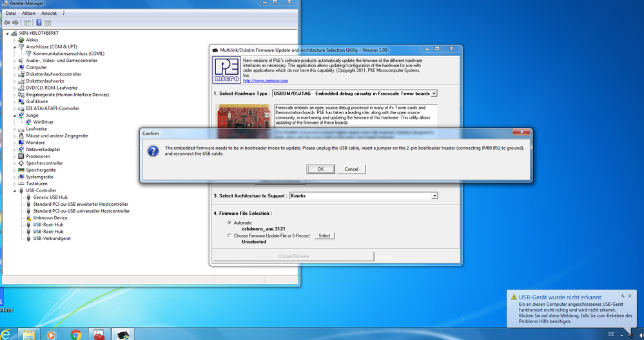
Task: Click the Akkus battery icon
Action: [21, 40]
